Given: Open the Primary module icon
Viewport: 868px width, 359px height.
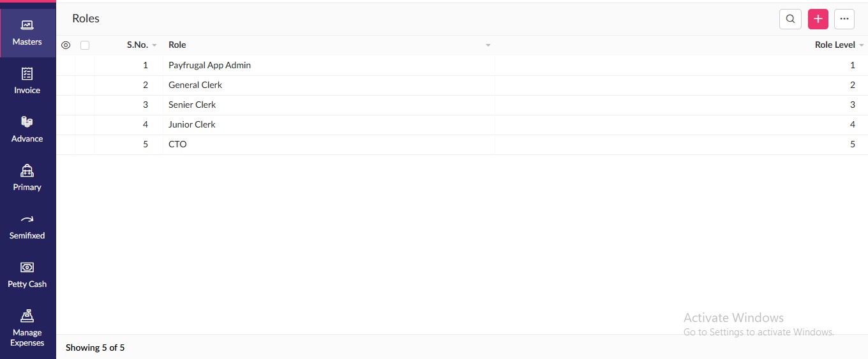Looking at the screenshot, I should point(27,171).
